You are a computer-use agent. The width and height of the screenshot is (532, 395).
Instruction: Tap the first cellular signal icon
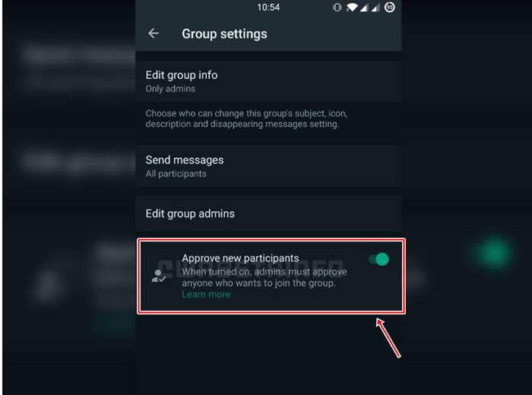[x=364, y=8]
